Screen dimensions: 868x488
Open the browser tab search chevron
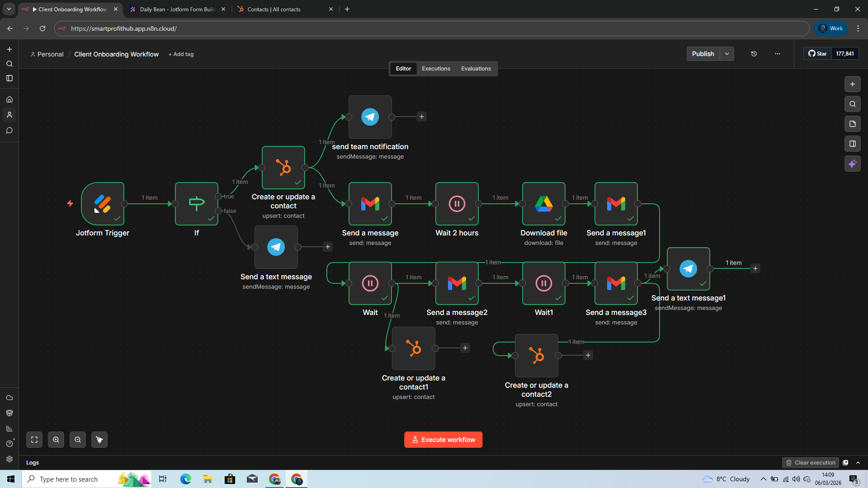(9, 9)
